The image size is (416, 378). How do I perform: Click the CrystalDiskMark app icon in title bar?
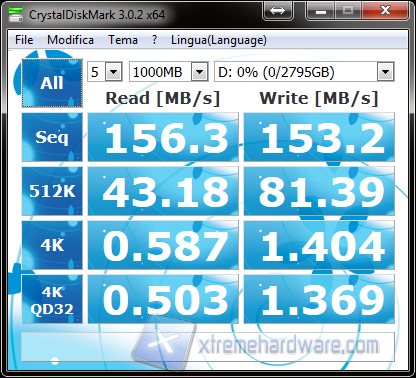coord(15,14)
